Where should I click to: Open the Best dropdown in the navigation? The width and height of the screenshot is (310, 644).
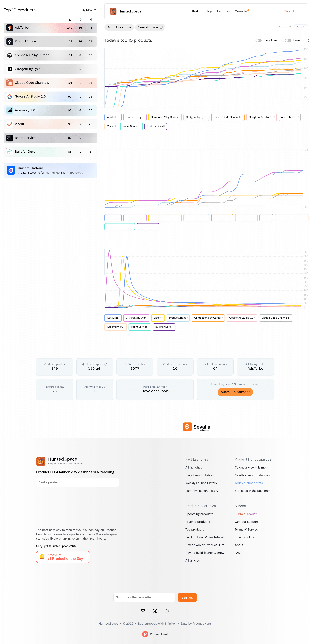pyautogui.click(x=196, y=11)
